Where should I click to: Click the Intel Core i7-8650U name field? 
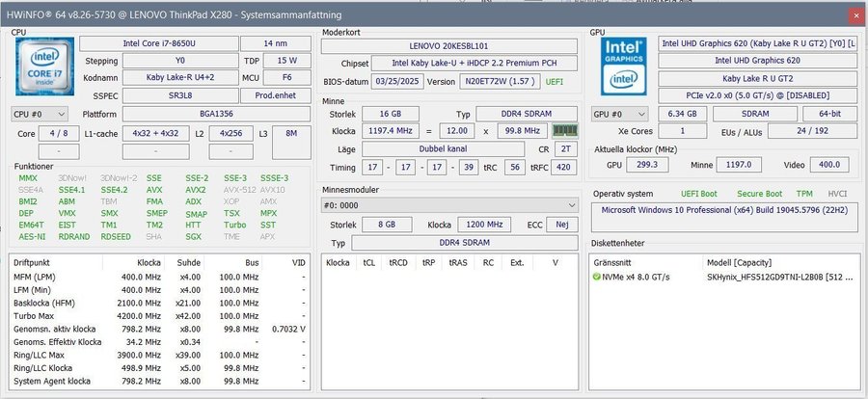click(159, 43)
